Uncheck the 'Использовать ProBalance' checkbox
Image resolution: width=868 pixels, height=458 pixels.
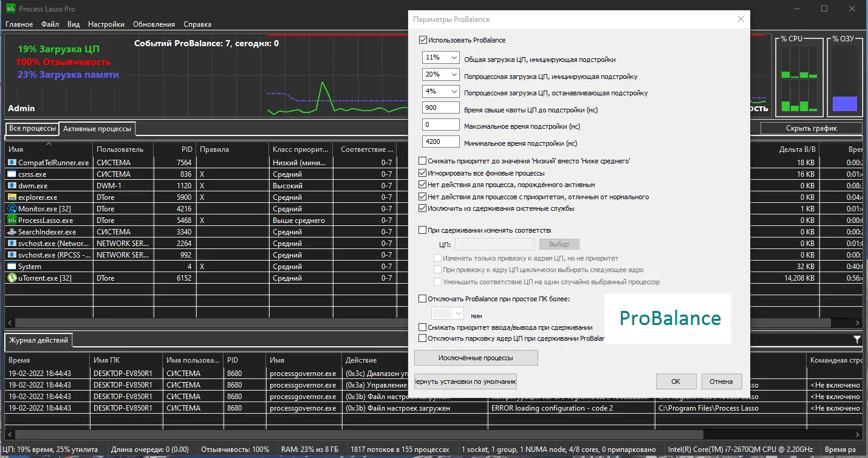tap(423, 40)
